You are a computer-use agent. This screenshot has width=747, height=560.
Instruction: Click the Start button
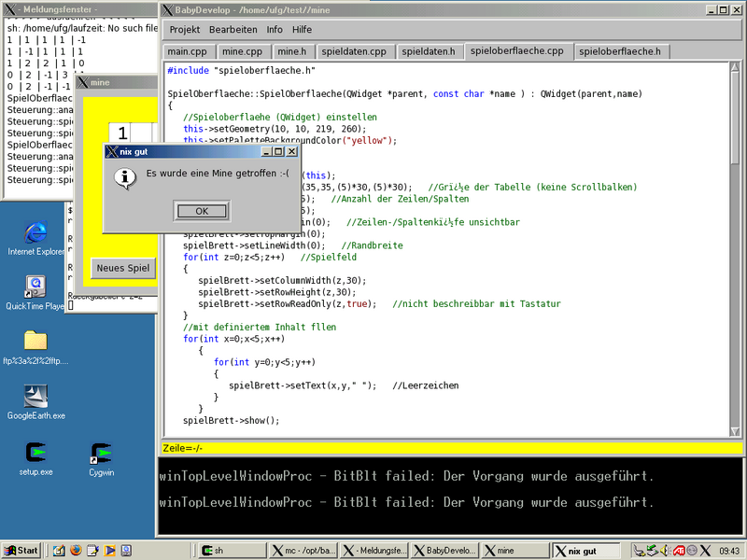click(x=21, y=551)
